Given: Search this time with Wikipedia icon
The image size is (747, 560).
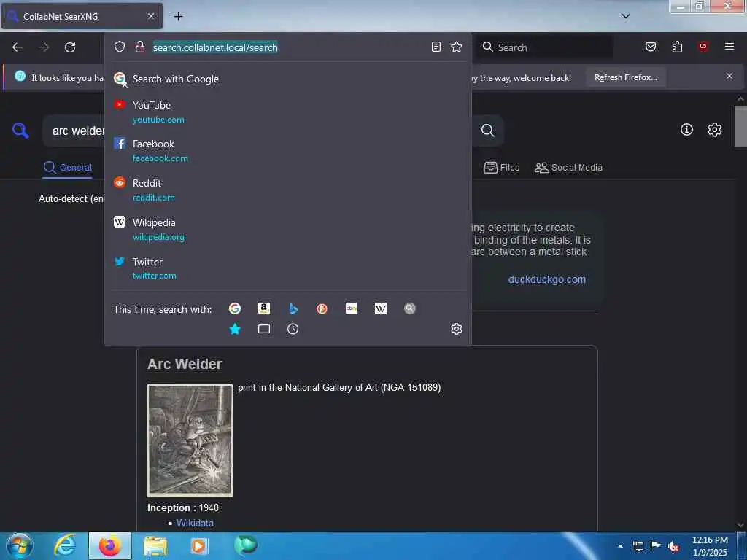Looking at the screenshot, I should (381, 308).
